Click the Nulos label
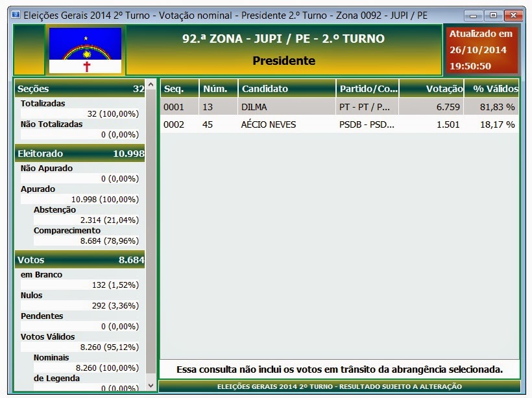Image resolution: width=532 pixels, height=398 pixels. (x=32, y=296)
